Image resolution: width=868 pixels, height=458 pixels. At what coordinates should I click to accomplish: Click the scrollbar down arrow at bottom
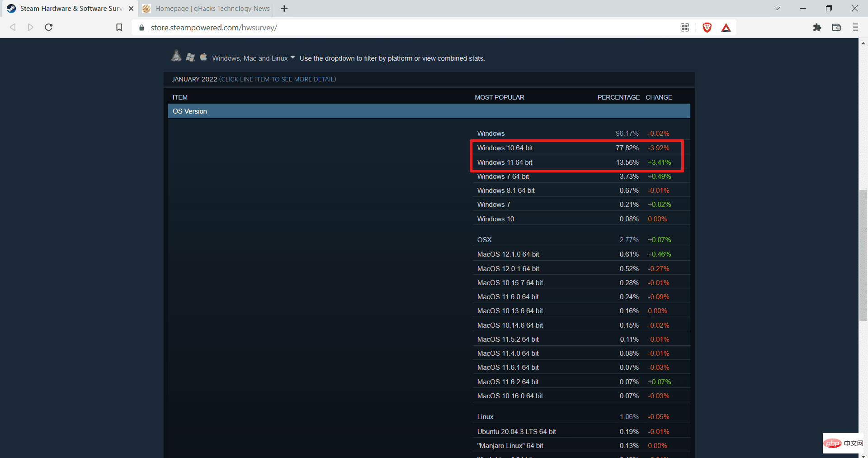(863, 456)
